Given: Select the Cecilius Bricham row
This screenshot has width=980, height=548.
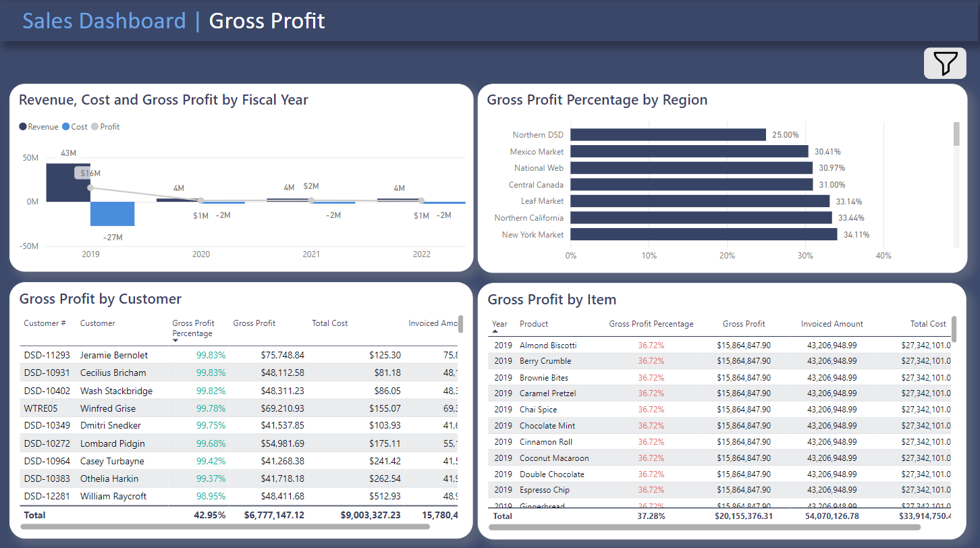Looking at the screenshot, I should 239,373.
